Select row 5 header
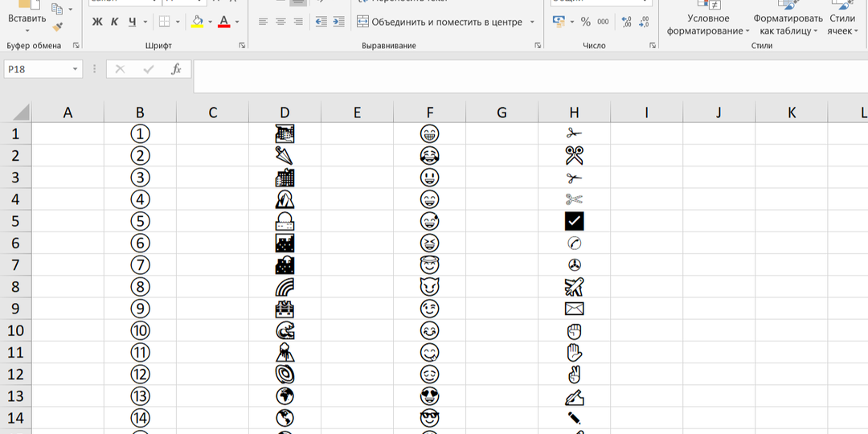Viewport: 868px width, 434px height. click(x=15, y=222)
